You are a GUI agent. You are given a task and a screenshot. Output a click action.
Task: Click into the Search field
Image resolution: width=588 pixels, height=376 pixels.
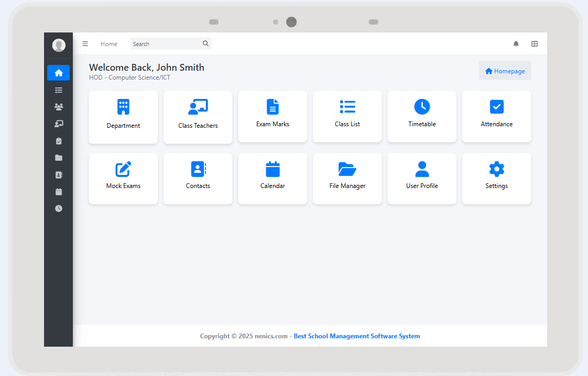click(166, 44)
